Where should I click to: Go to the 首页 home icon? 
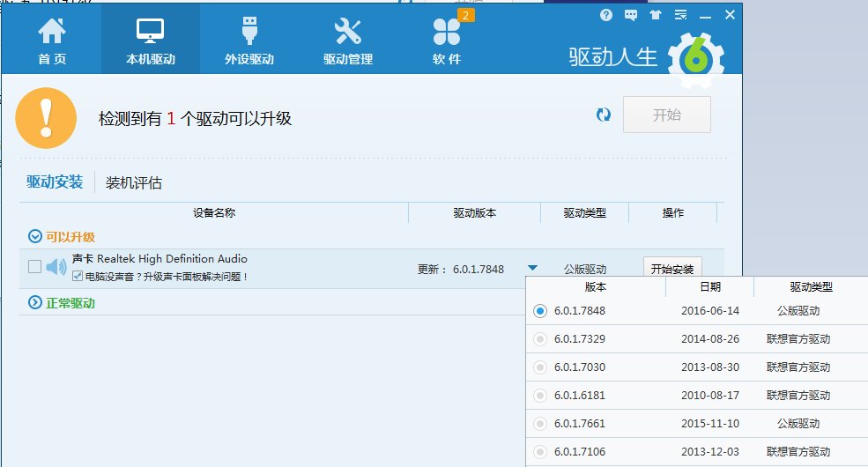(52, 42)
